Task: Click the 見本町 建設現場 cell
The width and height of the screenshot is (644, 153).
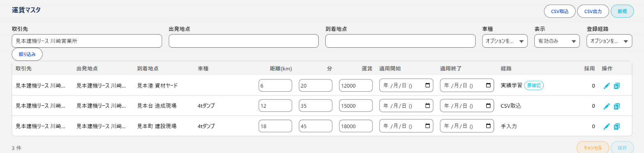Action: (156, 126)
